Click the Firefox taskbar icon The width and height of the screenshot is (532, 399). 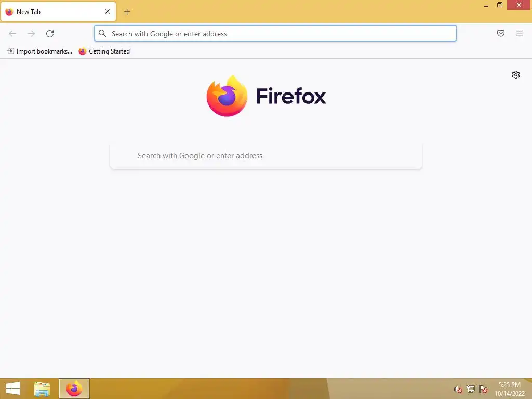pos(74,389)
